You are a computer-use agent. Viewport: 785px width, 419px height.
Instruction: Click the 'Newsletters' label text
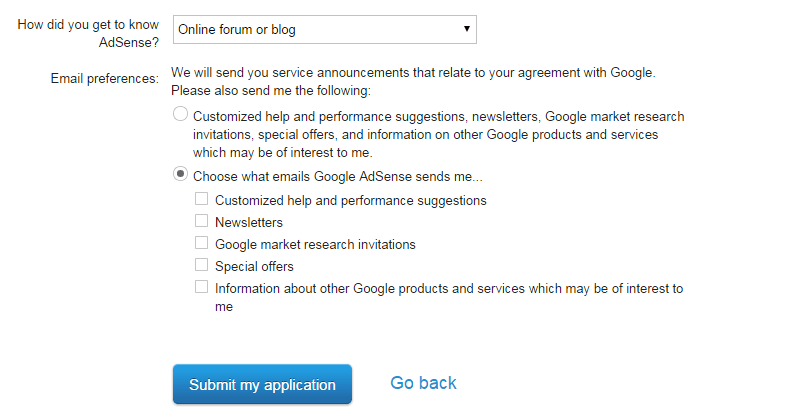click(x=249, y=222)
